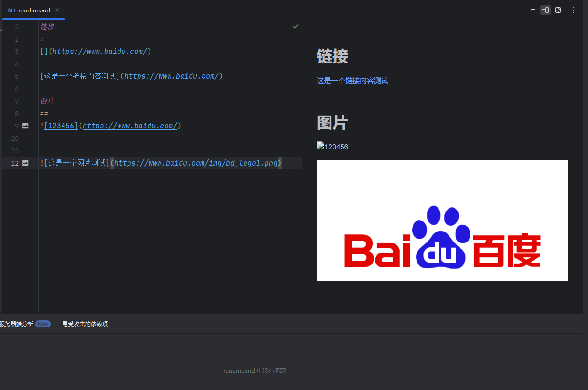Click the 图片 heading in preview
This screenshot has height=390, width=588.
click(332, 123)
